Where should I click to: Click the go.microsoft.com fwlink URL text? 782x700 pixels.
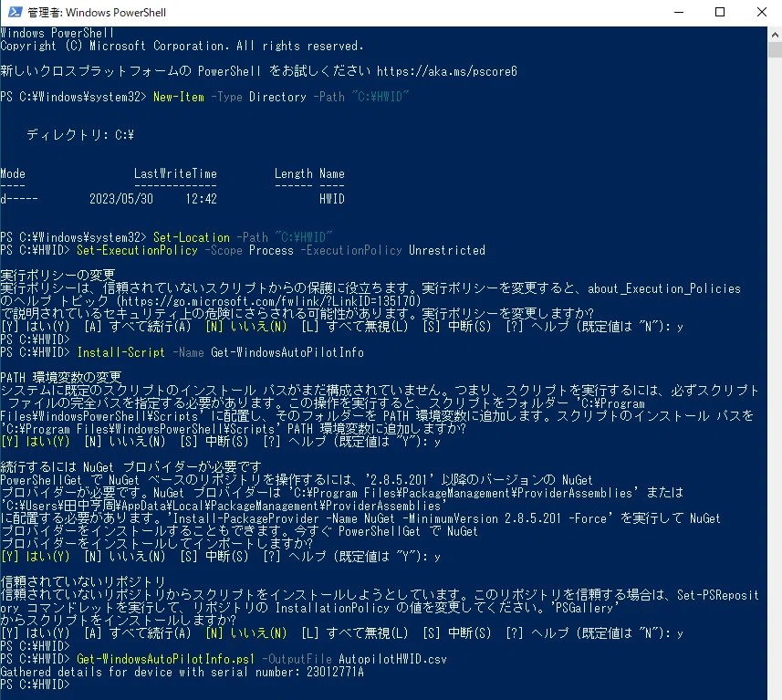tap(268, 301)
